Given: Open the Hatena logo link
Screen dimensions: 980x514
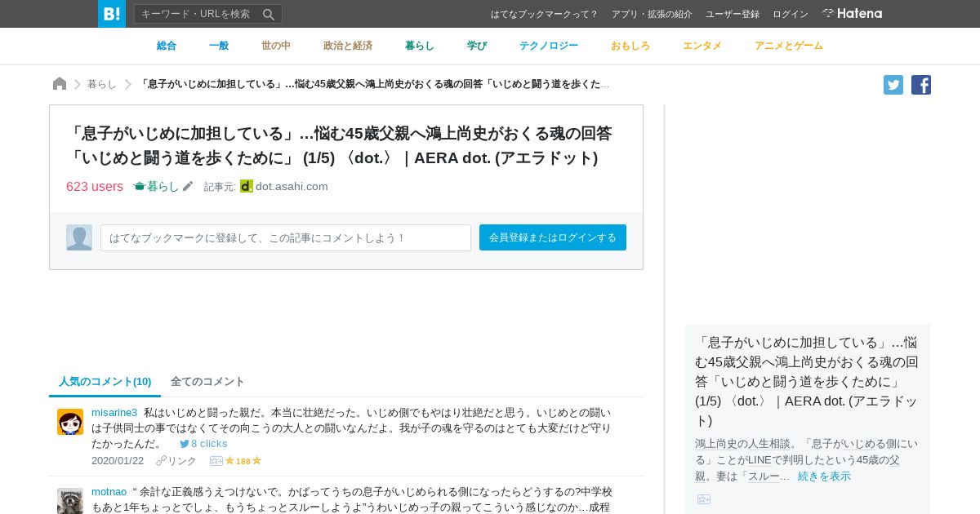Looking at the screenshot, I should click(x=852, y=14).
